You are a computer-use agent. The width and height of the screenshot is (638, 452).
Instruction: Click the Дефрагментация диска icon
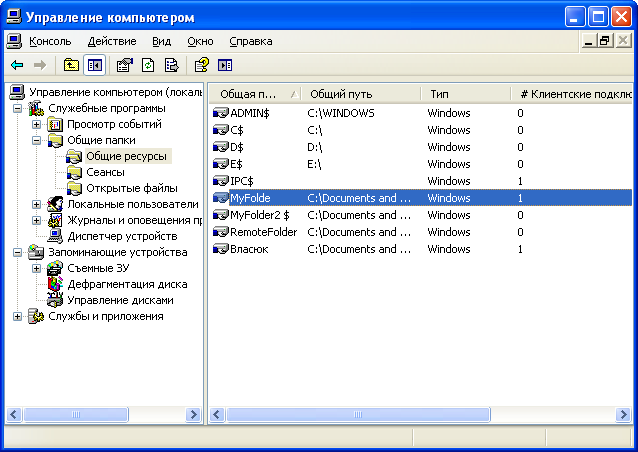coord(55,284)
